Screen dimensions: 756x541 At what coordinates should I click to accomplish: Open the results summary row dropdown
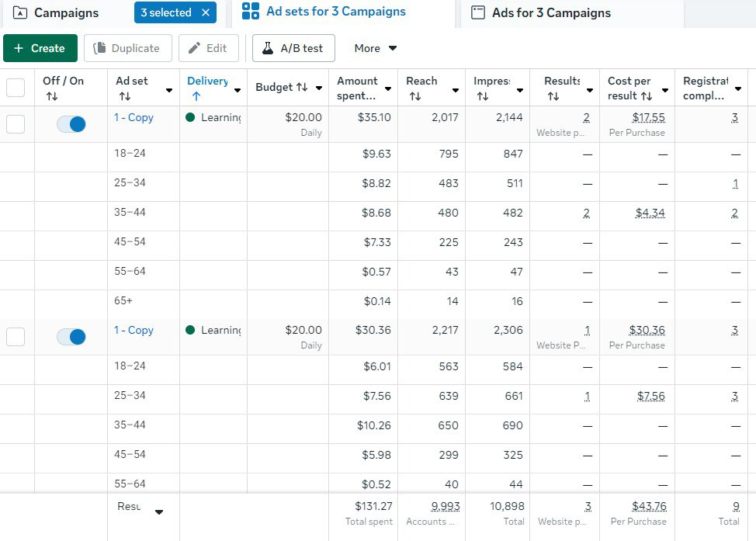159,512
